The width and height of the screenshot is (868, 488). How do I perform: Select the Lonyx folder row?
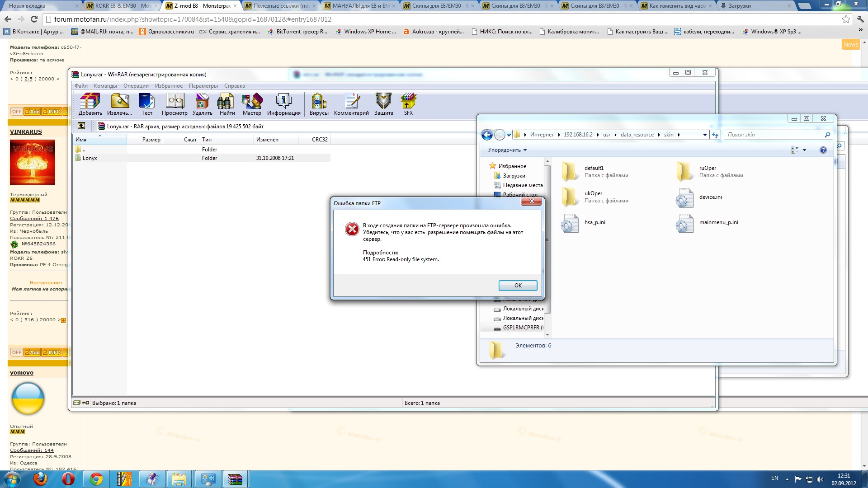pos(202,158)
